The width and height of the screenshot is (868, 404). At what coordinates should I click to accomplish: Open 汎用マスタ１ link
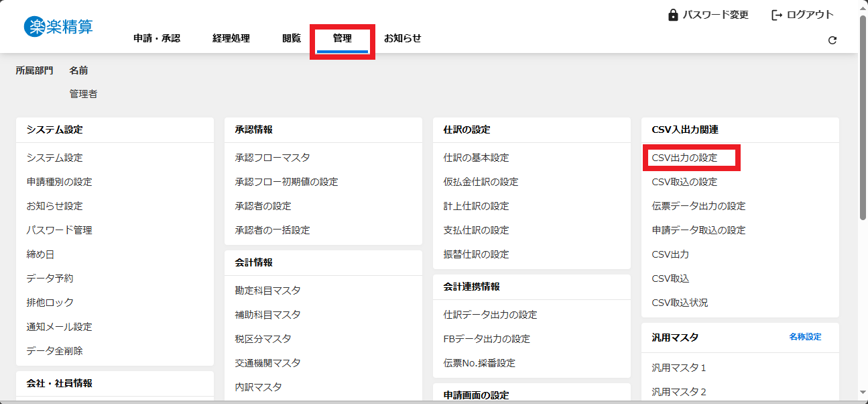pyautogui.click(x=679, y=368)
